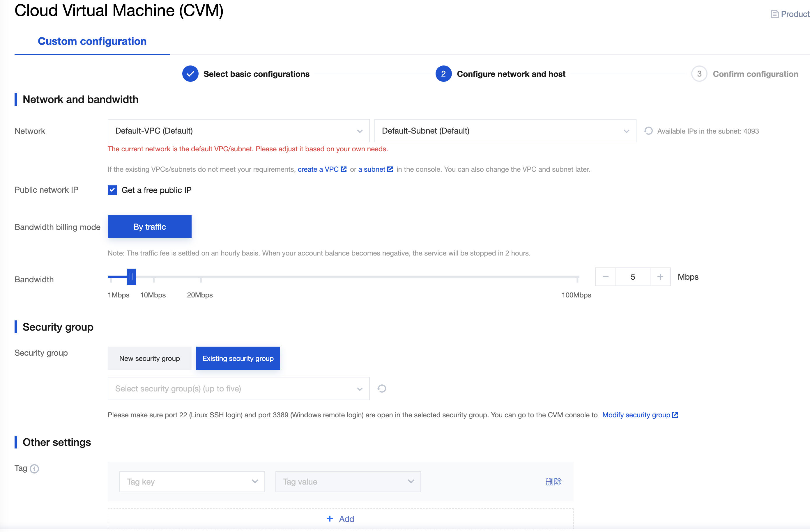Open the Default-VPC network dropdown
The width and height of the screenshot is (810, 532).
point(238,131)
